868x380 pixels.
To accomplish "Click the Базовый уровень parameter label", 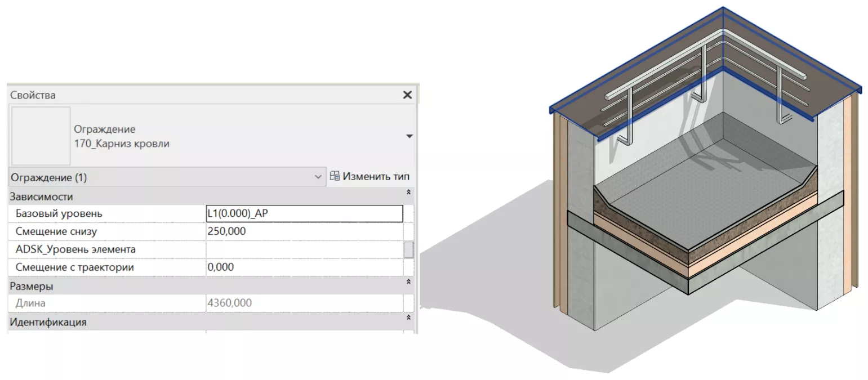I will (x=59, y=214).
